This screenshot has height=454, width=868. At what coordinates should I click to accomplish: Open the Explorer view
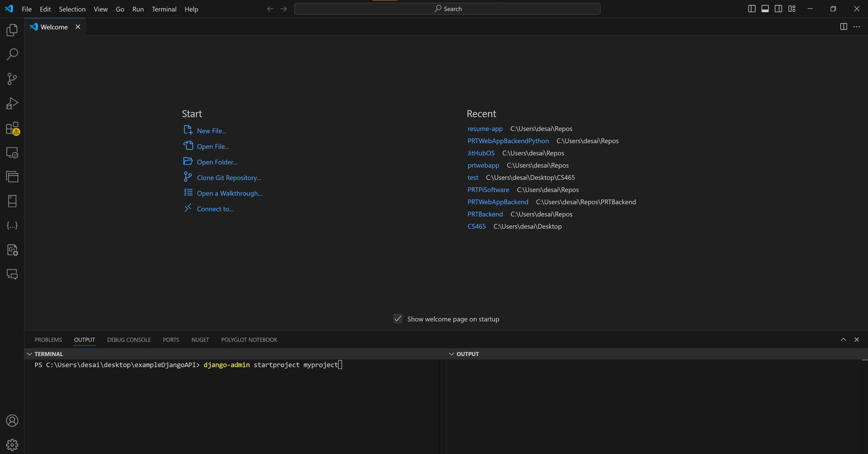12,30
